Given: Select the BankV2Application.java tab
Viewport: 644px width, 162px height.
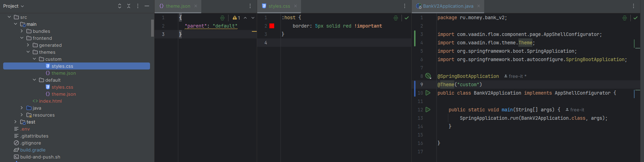Looking at the screenshot, I should pyautogui.click(x=448, y=6).
